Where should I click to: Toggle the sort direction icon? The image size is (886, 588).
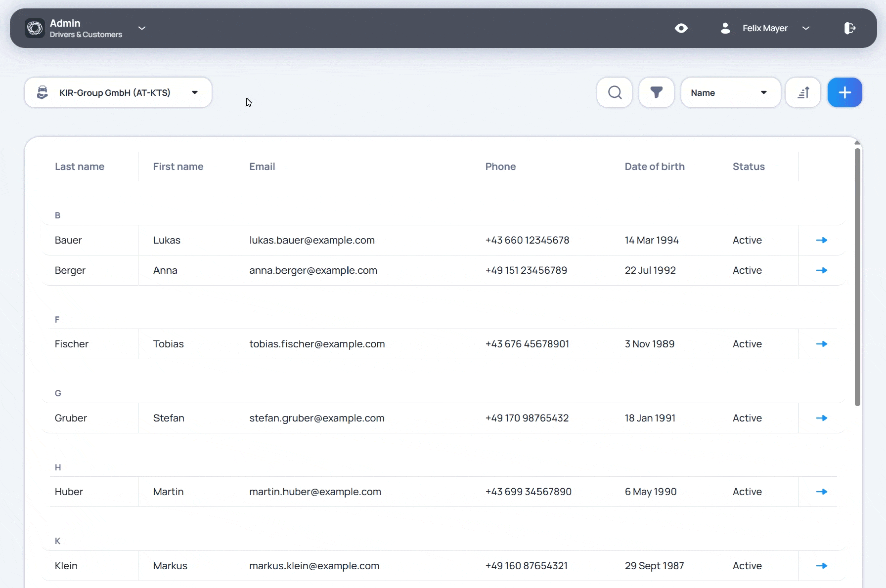pos(803,92)
